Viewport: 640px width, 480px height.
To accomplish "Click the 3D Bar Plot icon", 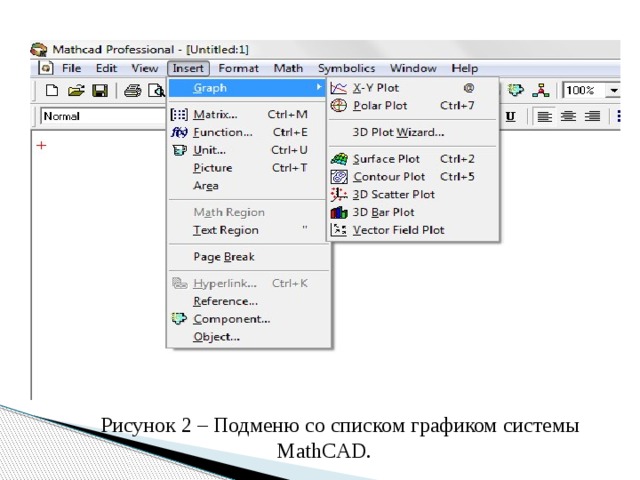I will point(339,212).
